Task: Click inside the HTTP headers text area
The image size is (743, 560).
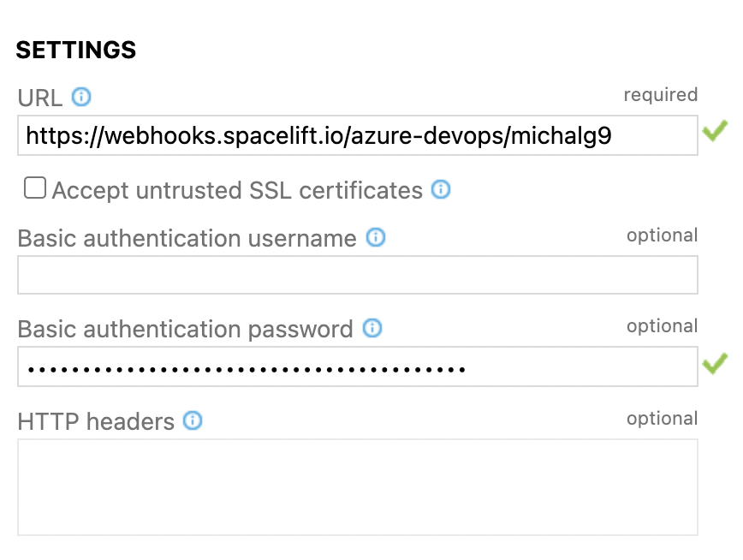Action: [358, 486]
